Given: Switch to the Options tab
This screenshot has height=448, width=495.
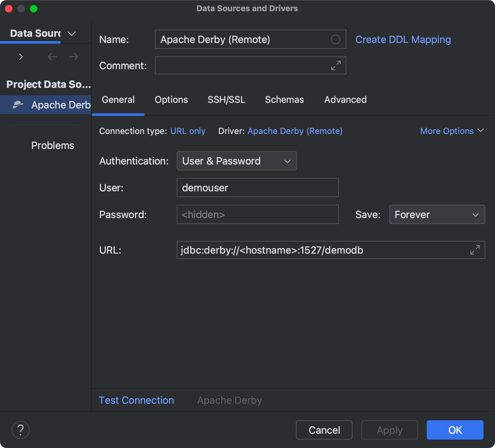Looking at the screenshot, I should coord(171,100).
